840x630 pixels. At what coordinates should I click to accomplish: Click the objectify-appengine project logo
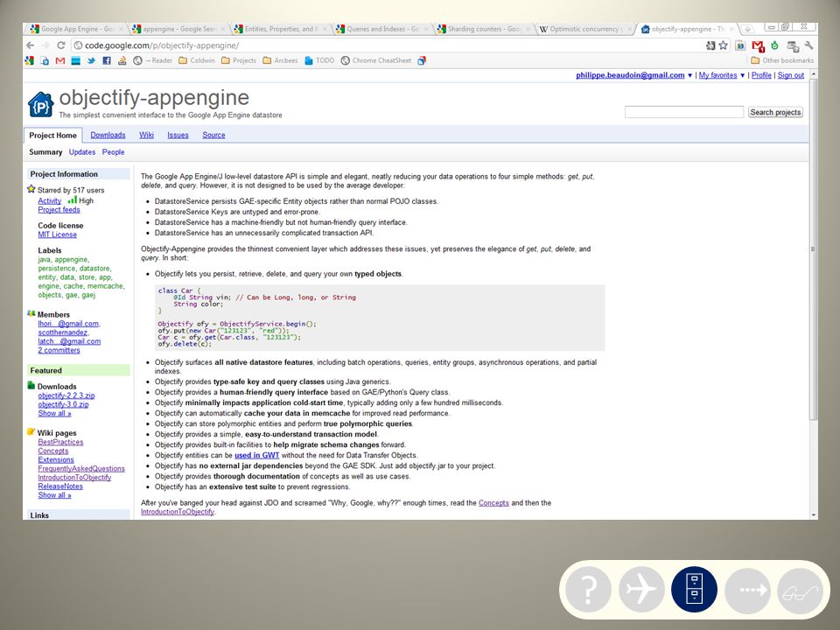coord(41,104)
